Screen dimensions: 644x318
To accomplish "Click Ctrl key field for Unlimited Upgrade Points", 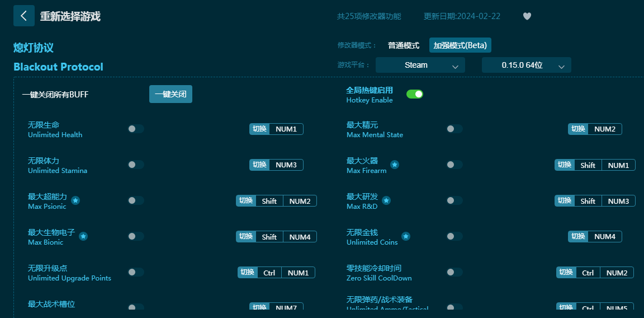I will [269, 272].
